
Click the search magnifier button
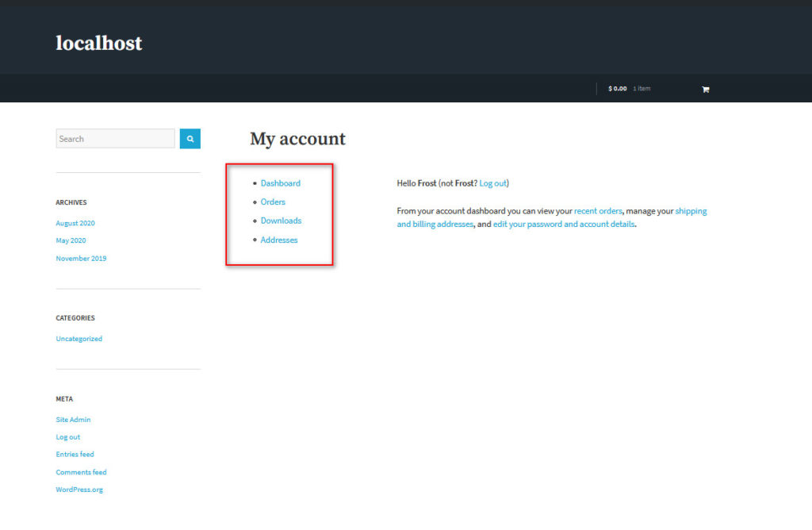point(190,139)
